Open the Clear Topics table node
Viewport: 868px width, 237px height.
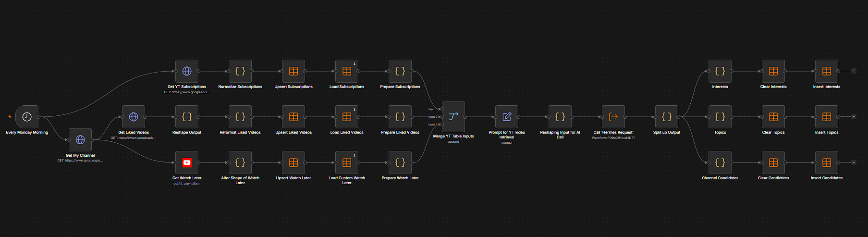[x=773, y=117]
